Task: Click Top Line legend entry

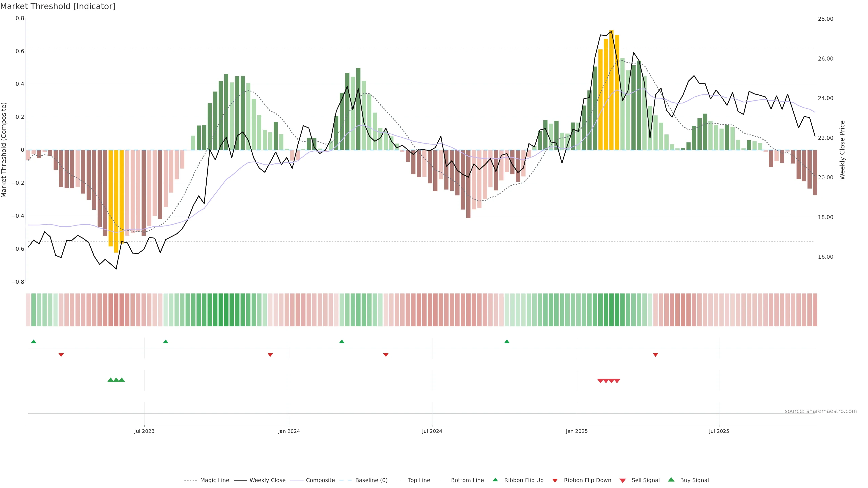Action: (419, 480)
